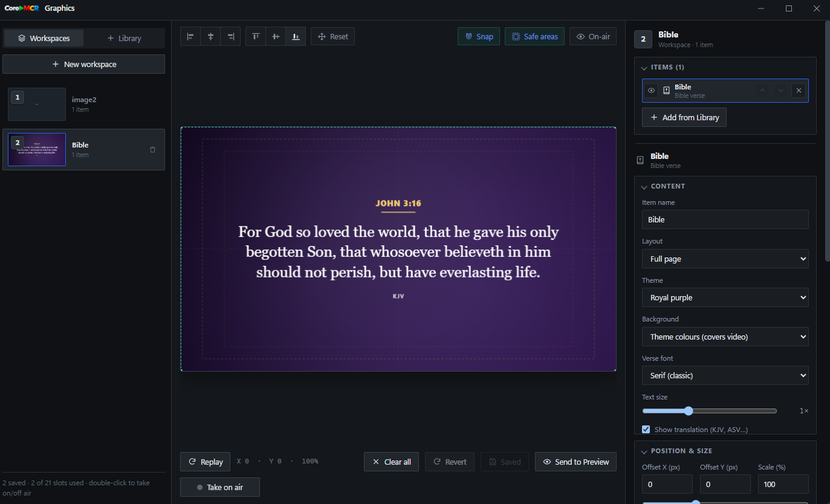Open the Layout dropdown (Full page)

pyautogui.click(x=725, y=259)
